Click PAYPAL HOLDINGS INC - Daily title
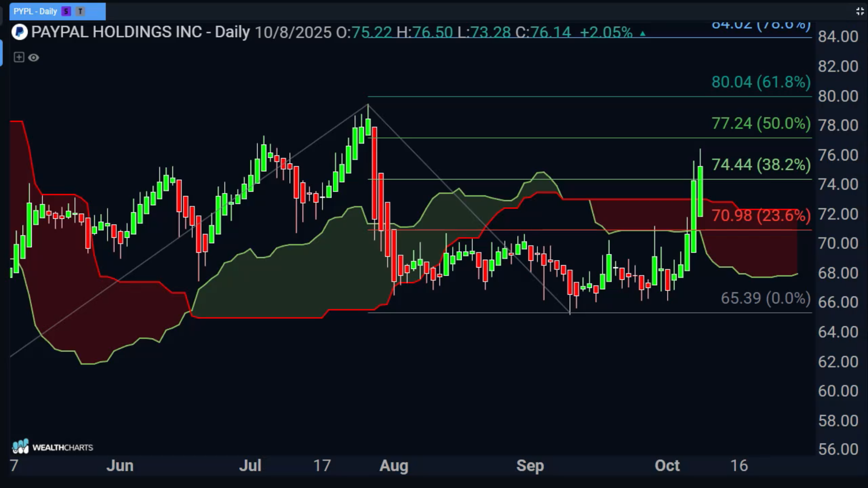868x488 pixels. pyautogui.click(x=140, y=32)
